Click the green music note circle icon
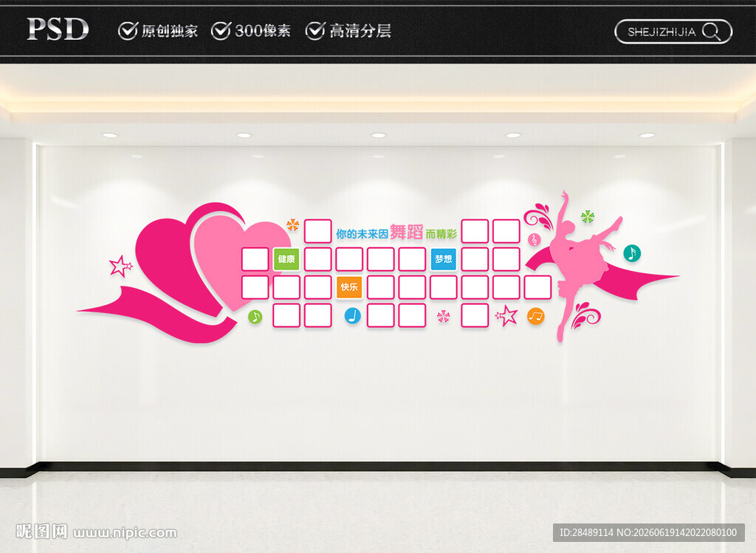This screenshot has height=553, width=756. coord(255,317)
